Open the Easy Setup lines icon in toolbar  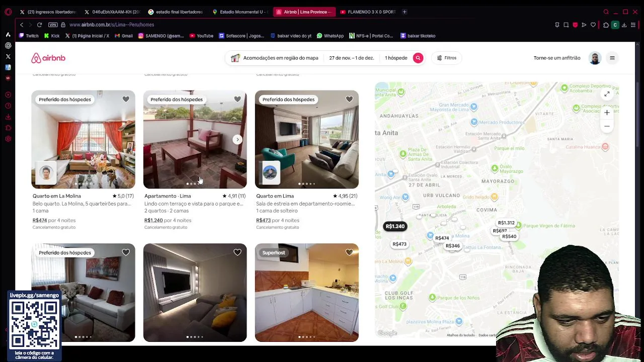[633, 25]
